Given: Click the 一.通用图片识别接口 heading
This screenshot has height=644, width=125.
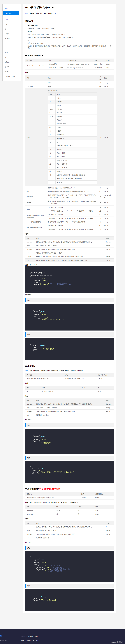Looking at the screenshot, I should [34, 56].
